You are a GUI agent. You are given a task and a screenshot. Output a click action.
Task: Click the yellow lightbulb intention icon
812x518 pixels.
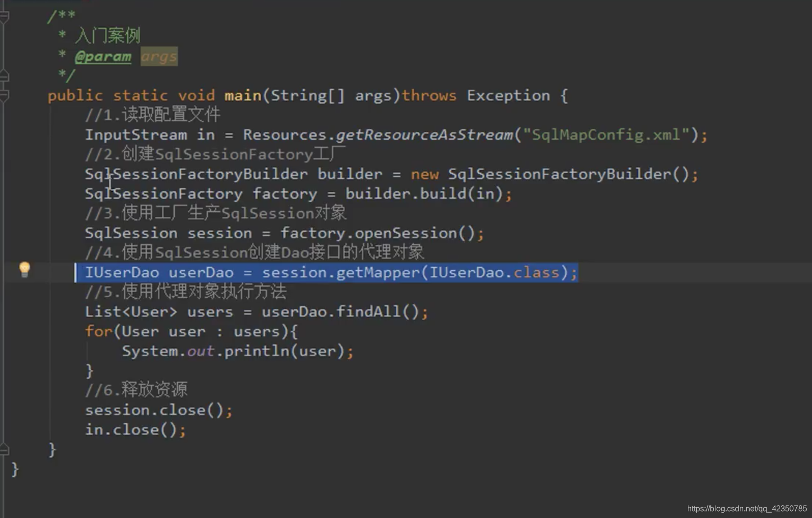point(25,269)
